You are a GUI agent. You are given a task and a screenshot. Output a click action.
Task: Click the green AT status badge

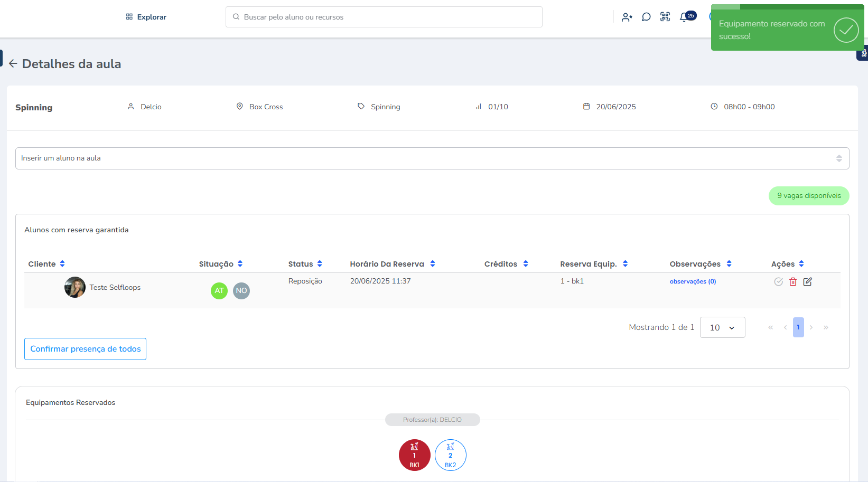(x=219, y=290)
